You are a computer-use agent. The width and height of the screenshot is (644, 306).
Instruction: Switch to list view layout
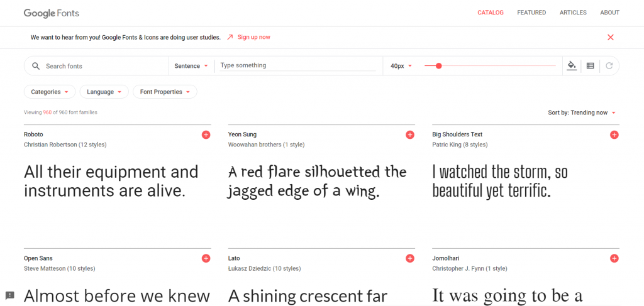tap(590, 65)
